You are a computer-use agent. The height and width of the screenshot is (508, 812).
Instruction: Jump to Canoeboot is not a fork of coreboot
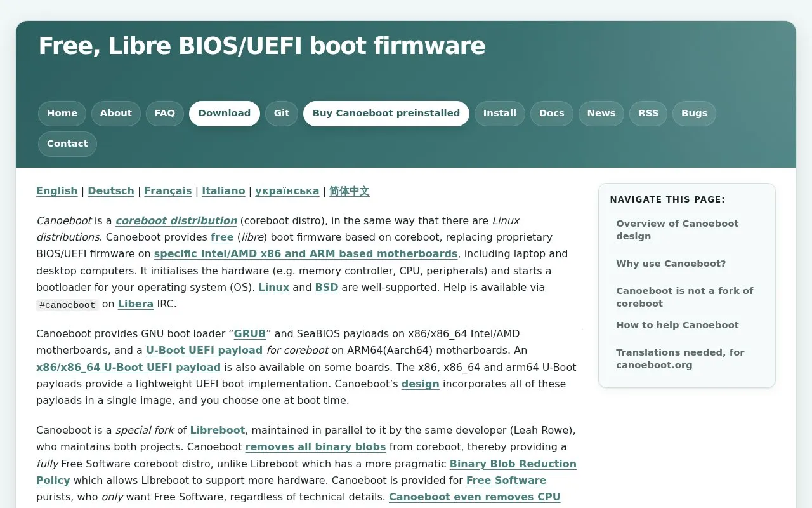pos(687,297)
